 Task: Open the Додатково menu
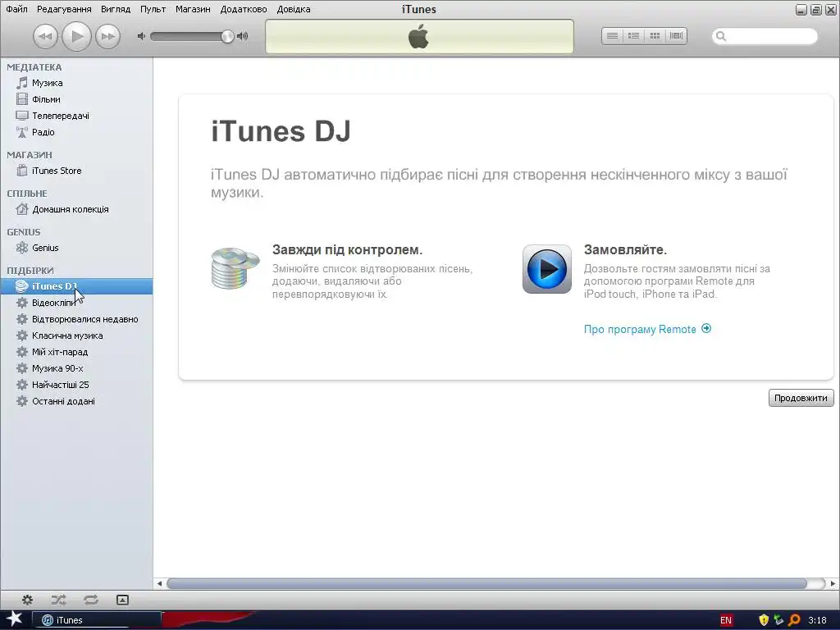click(x=244, y=9)
